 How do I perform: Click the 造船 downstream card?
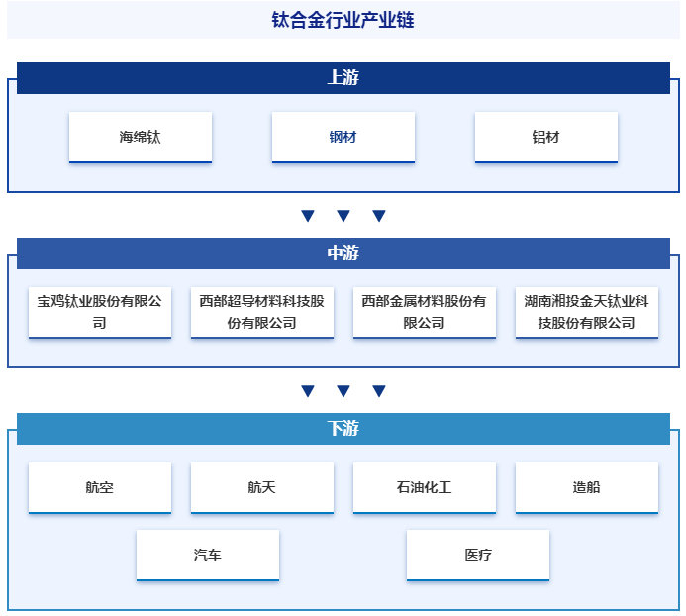pyautogui.click(x=587, y=487)
